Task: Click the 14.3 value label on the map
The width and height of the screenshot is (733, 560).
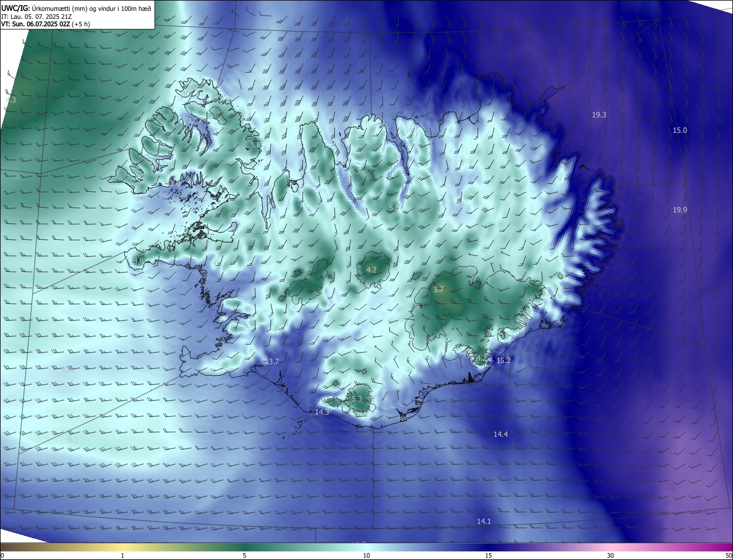Action: 322,412
